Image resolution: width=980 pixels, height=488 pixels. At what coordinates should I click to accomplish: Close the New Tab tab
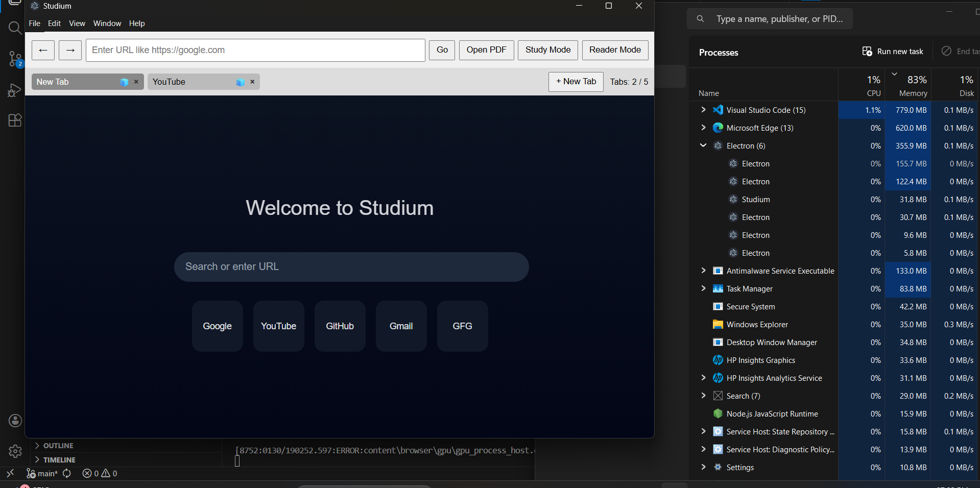pyautogui.click(x=136, y=82)
